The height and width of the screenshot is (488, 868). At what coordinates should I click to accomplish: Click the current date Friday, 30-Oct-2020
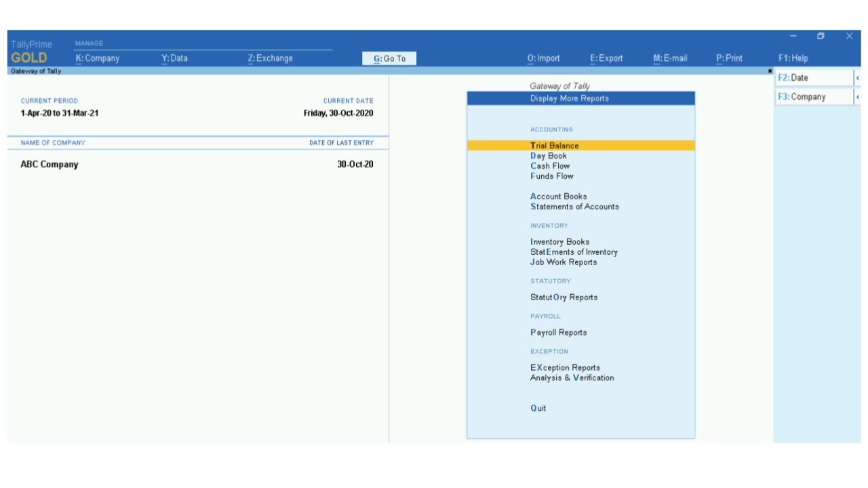(x=338, y=113)
